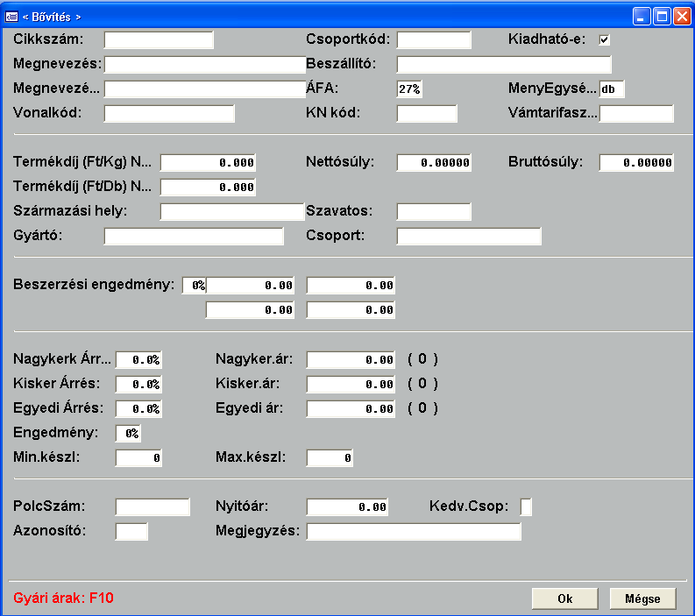This screenshot has height=616, width=695.
Task: Click the Származási hely field
Action: point(232,212)
